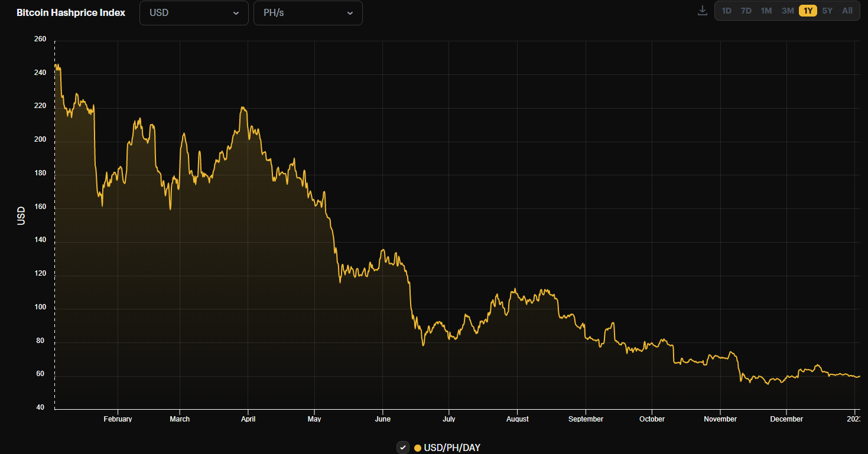Viewport: 868px width, 454px height.
Task: Select the 1M time range
Action: (766, 11)
